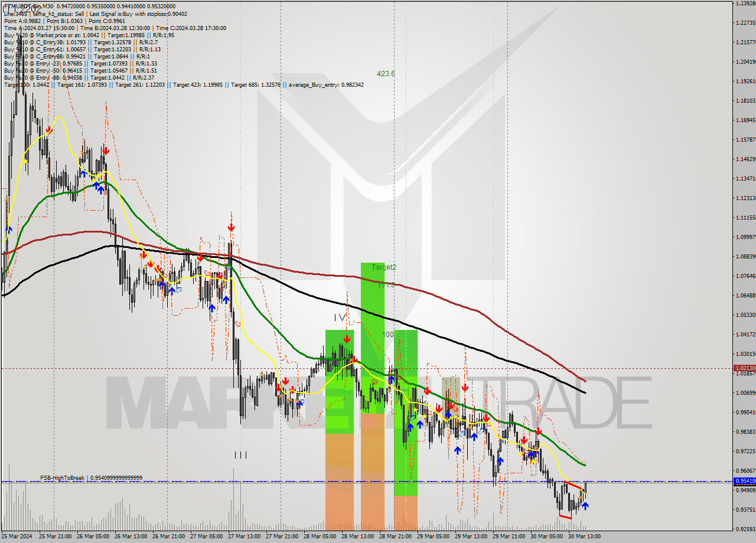Click the 26 Mar 13:00 time label

[130, 537]
